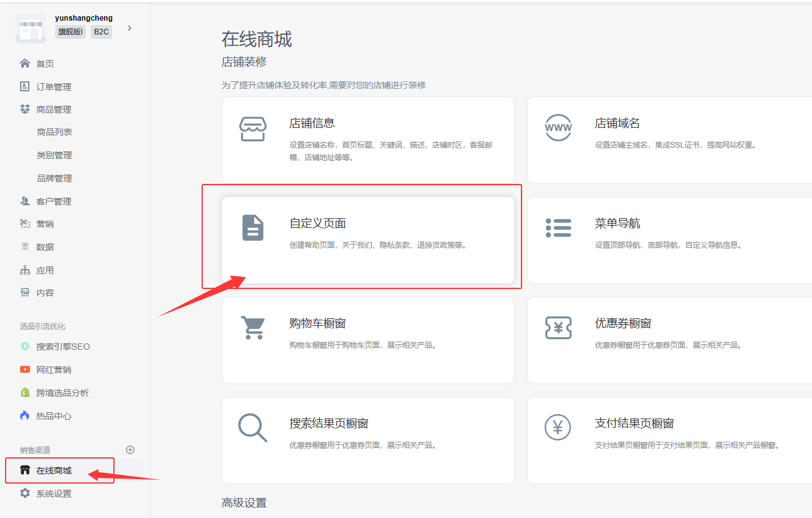Image resolution: width=812 pixels, height=518 pixels.
Task: Expand the 客户管理 sidebar menu
Action: point(54,201)
